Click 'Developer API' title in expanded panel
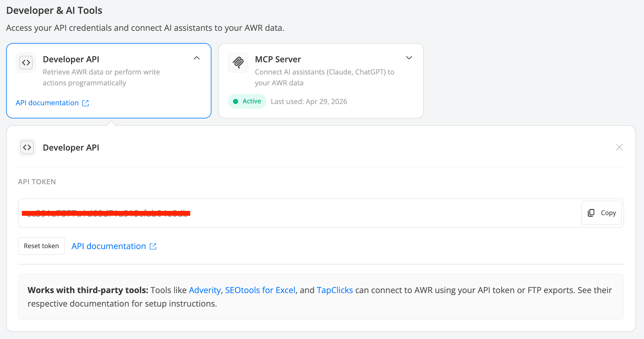Viewport: 644px width, 339px height. click(x=71, y=147)
